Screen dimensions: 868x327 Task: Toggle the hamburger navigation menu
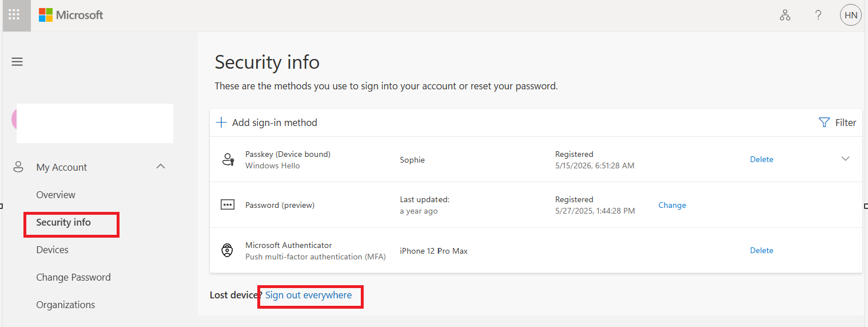(17, 62)
